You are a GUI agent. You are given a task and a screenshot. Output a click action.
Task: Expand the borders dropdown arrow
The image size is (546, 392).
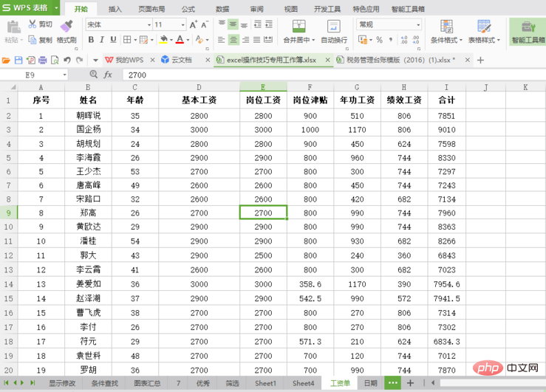(135, 40)
